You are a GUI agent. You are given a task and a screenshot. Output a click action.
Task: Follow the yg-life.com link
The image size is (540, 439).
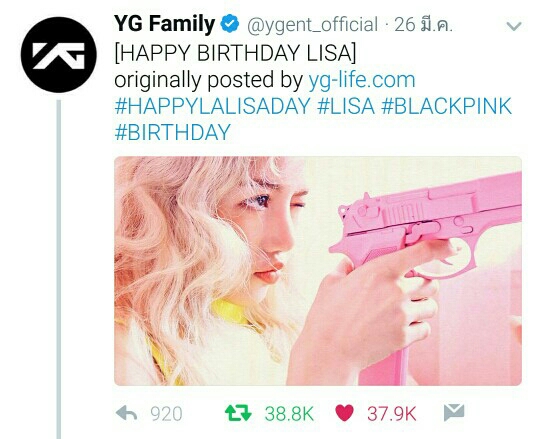pyautogui.click(x=362, y=80)
